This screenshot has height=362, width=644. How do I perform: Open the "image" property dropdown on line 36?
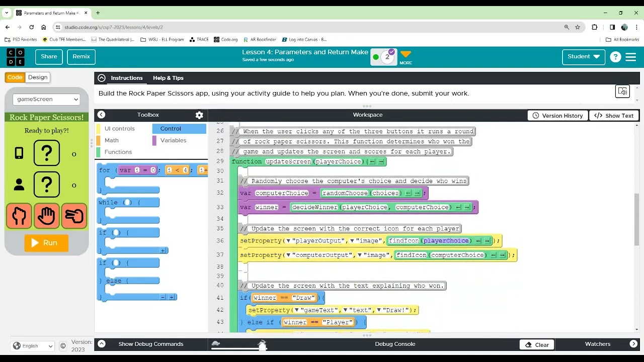[x=352, y=241]
